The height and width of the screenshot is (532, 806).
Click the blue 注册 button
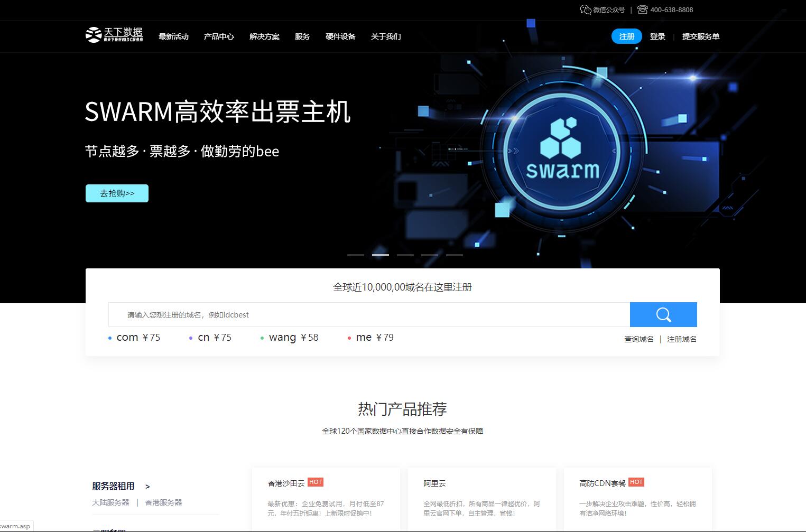coord(627,36)
